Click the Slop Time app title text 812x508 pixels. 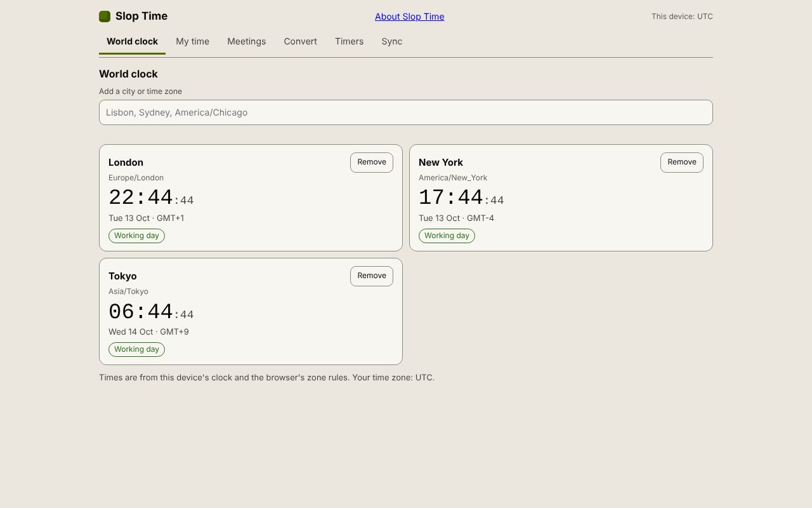(x=141, y=16)
